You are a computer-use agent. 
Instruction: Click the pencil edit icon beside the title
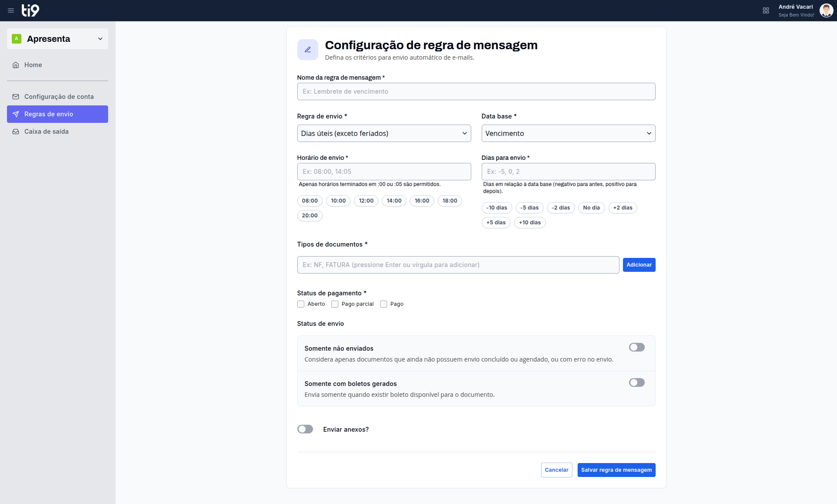click(308, 50)
